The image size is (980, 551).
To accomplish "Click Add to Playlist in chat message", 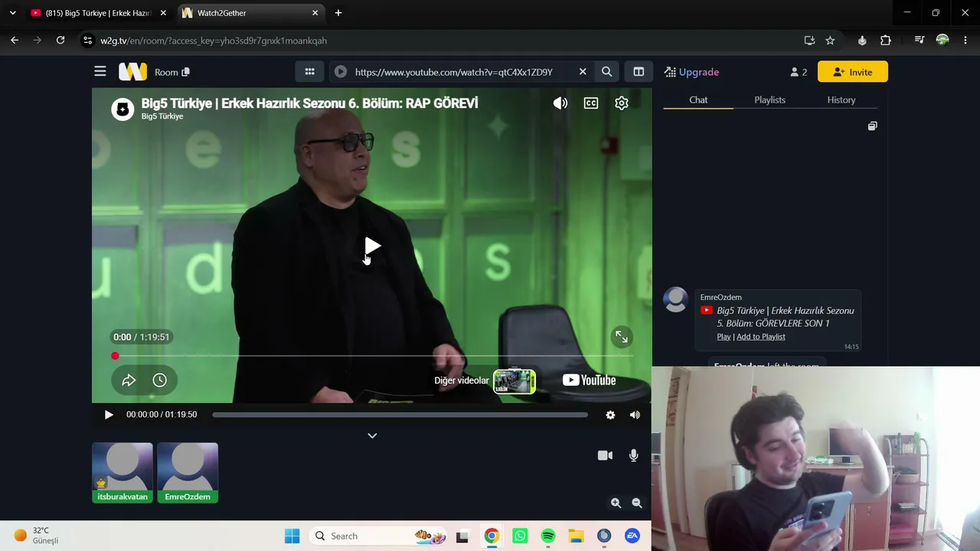I will (x=761, y=337).
